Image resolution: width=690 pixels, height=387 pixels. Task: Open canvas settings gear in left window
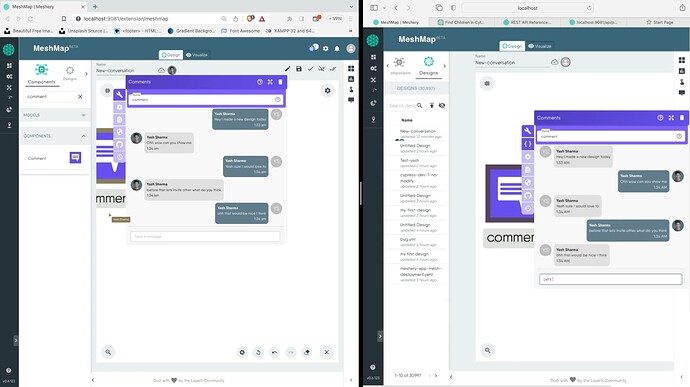[327, 91]
